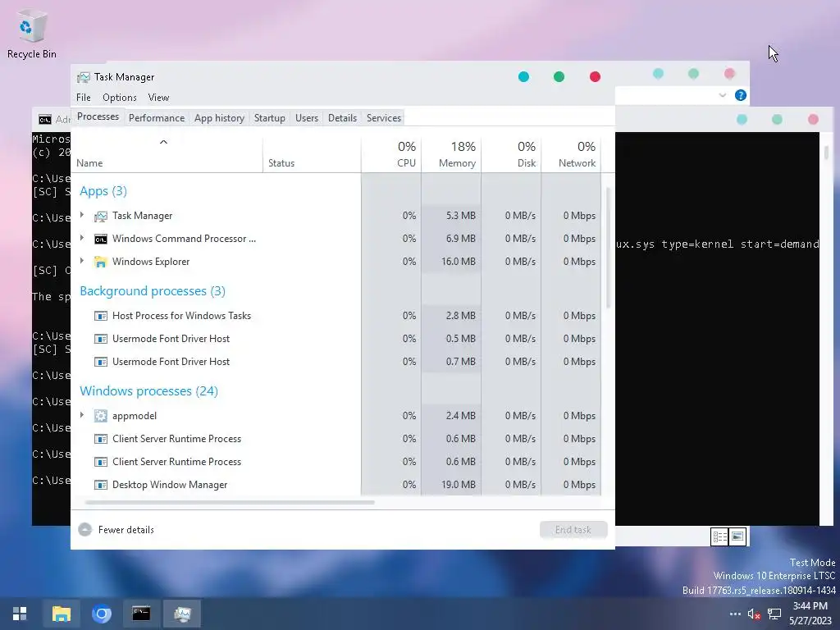The width and height of the screenshot is (840, 630).
Task: Open the network tray icon
Action: (x=774, y=614)
